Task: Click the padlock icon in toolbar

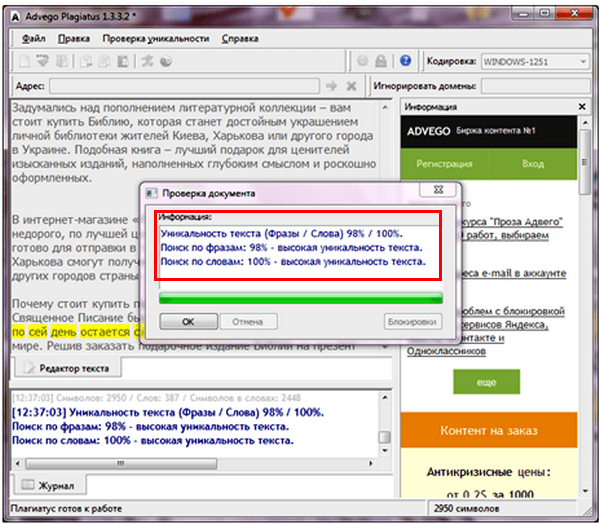Action: 380,60
